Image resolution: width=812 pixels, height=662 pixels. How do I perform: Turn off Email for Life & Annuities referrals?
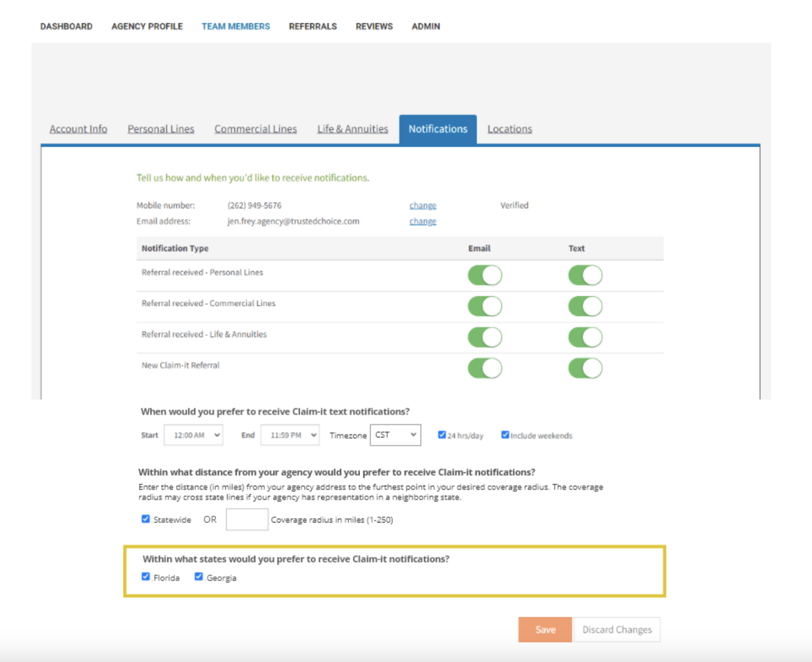click(484, 337)
